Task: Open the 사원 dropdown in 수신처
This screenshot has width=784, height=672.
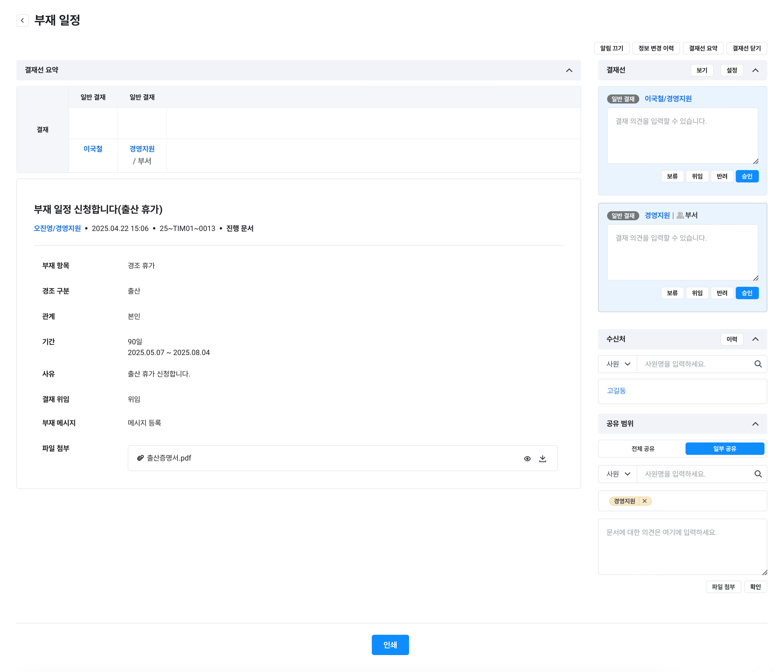Action: tap(618, 364)
